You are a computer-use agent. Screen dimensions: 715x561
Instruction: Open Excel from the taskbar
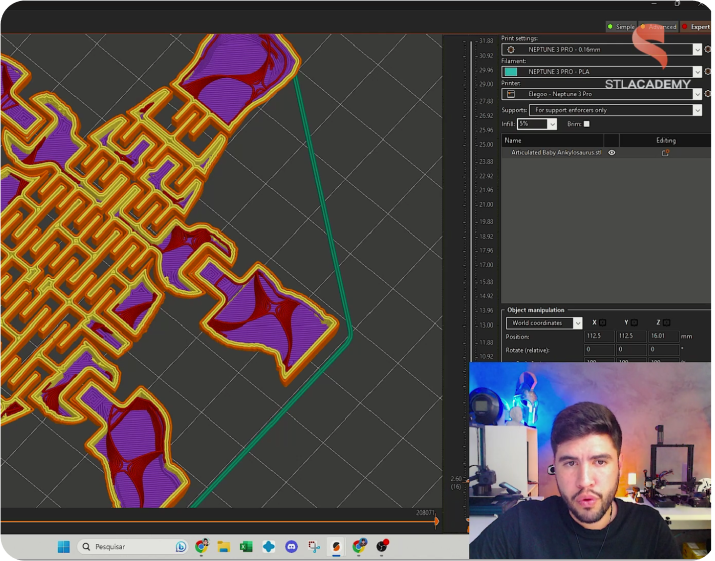tap(245, 547)
